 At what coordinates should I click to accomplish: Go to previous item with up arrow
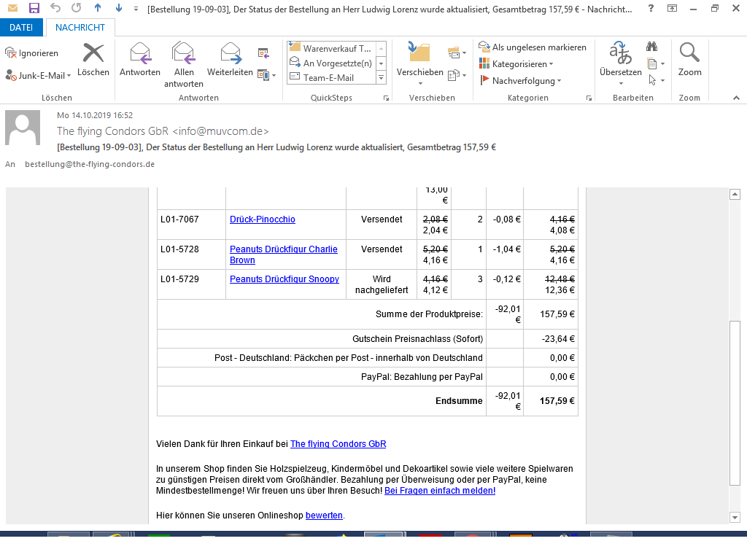tap(98, 9)
